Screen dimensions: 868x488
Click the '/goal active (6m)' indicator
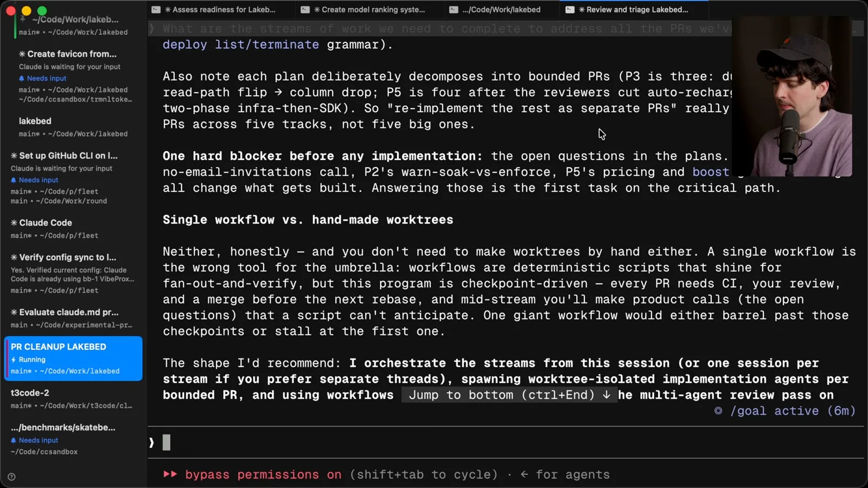785,411
